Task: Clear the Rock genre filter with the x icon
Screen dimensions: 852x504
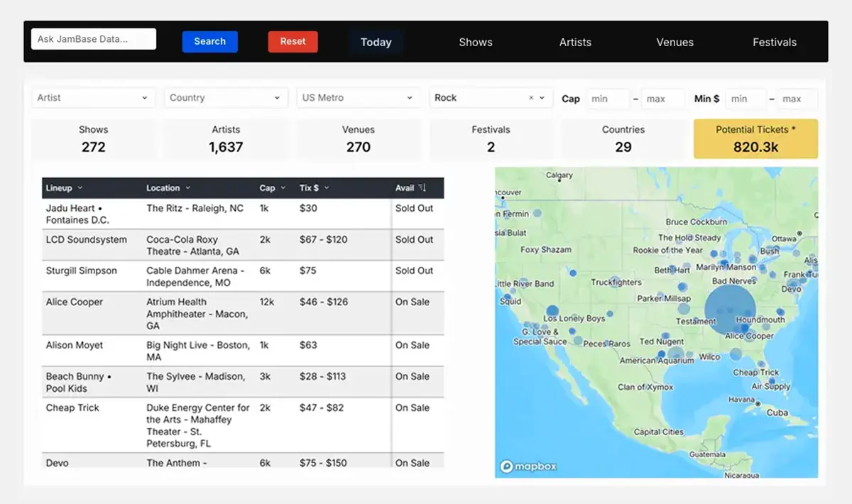Action: pos(530,98)
